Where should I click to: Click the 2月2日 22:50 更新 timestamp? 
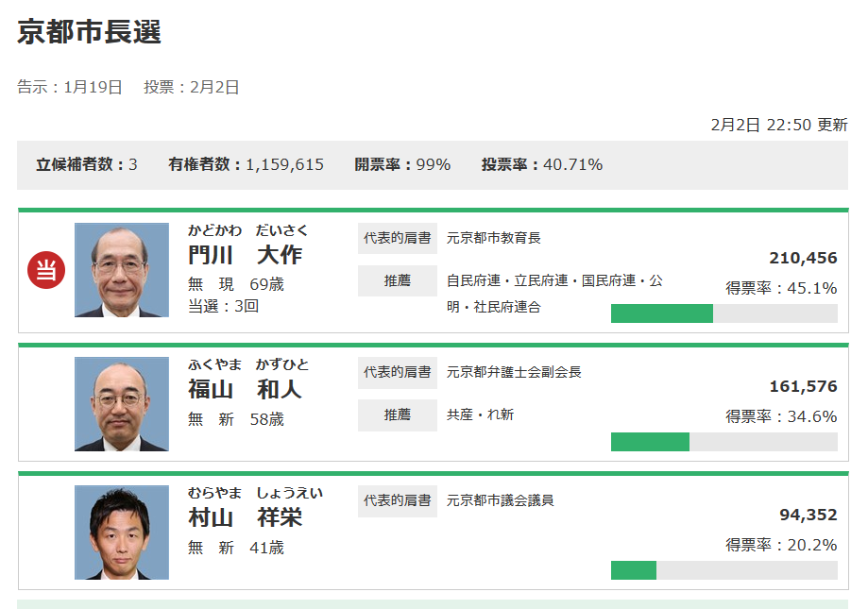(x=779, y=125)
